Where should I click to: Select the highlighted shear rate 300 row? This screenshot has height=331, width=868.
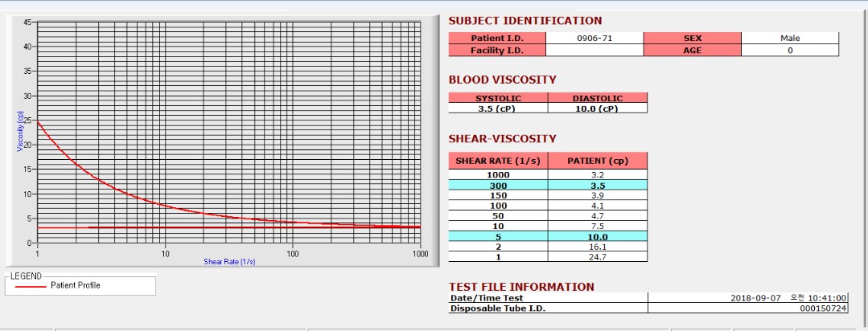498,185
